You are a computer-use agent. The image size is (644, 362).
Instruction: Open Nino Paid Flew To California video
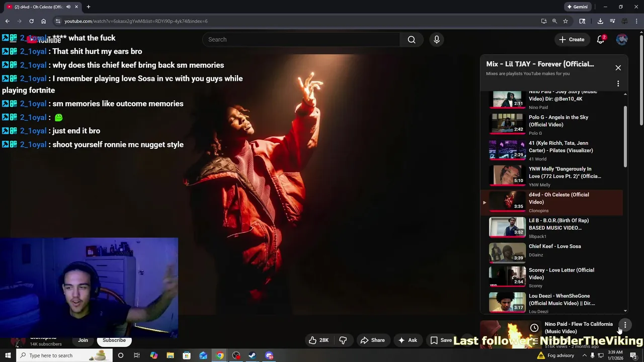coord(579,328)
